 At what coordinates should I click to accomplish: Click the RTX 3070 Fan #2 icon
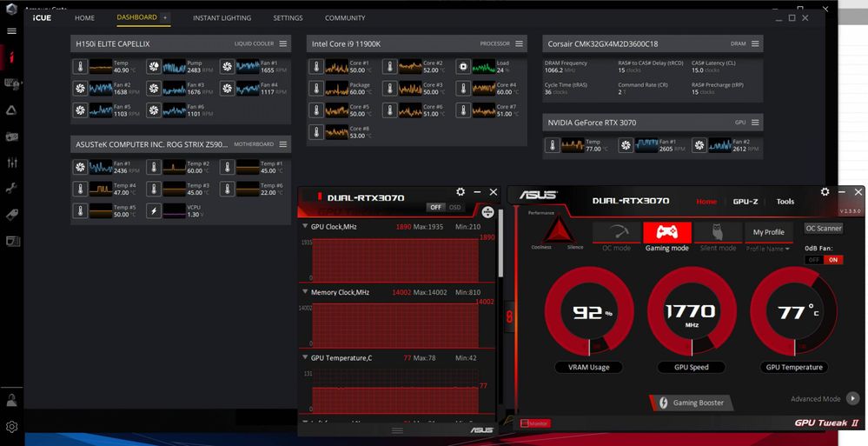click(x=699, y=145)
